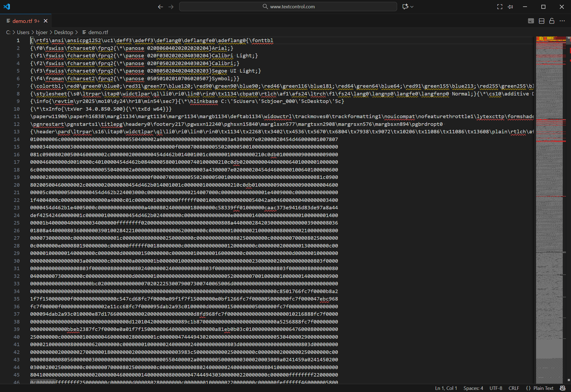Click the VS Code logo in the top-left corner

pos(7,7)
